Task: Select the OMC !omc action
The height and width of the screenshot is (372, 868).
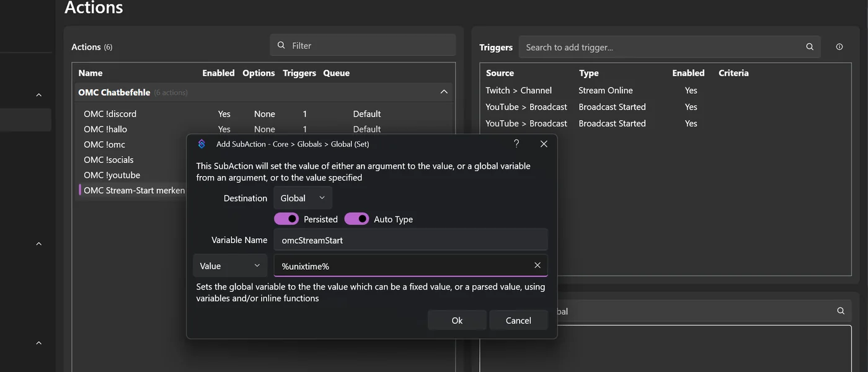Action: pos(104,144)
